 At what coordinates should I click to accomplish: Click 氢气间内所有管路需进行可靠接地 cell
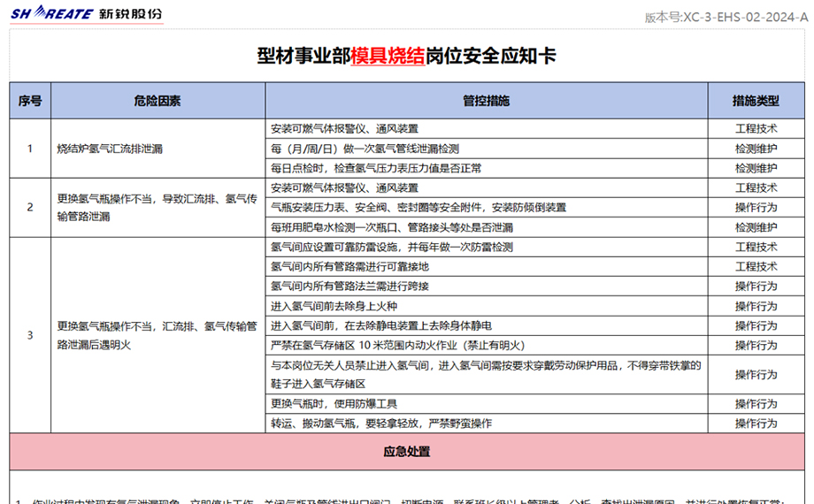click(x=487, y=267)
